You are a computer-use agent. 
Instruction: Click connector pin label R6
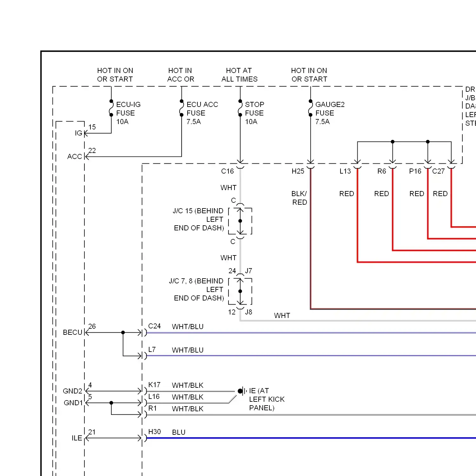click(x=382, y=171)
